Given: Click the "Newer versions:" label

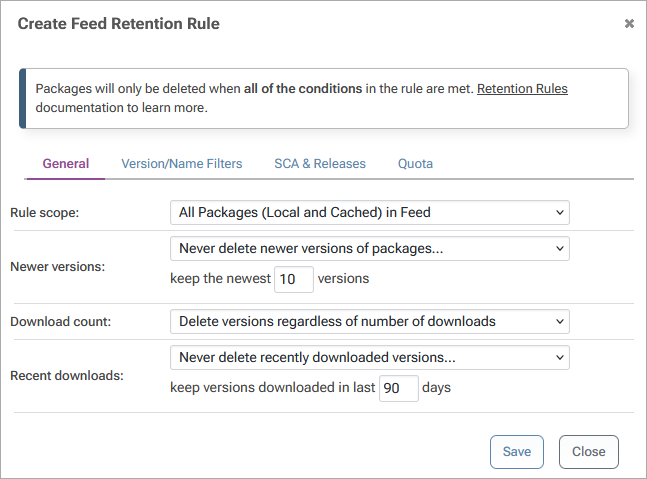Looking at the screenshot, I should coord(57,267).
